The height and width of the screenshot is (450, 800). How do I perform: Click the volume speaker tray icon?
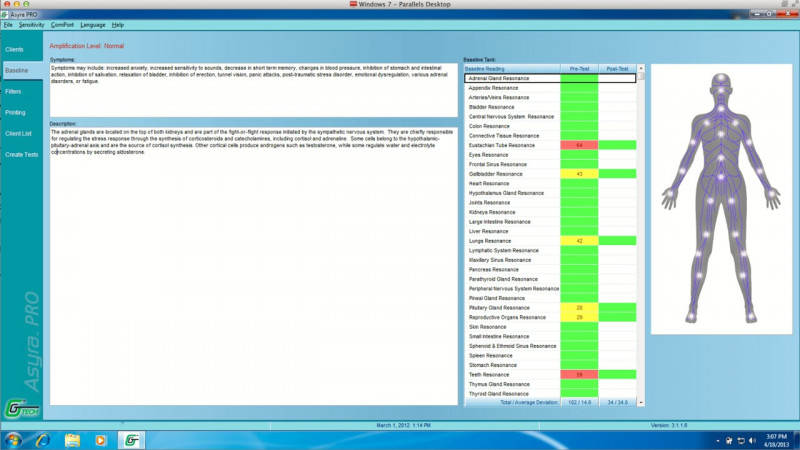tap(752, 440)
